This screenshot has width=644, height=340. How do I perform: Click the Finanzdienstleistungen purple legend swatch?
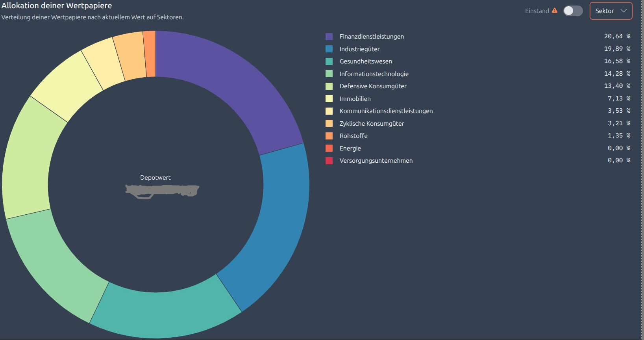click(329, 37)
